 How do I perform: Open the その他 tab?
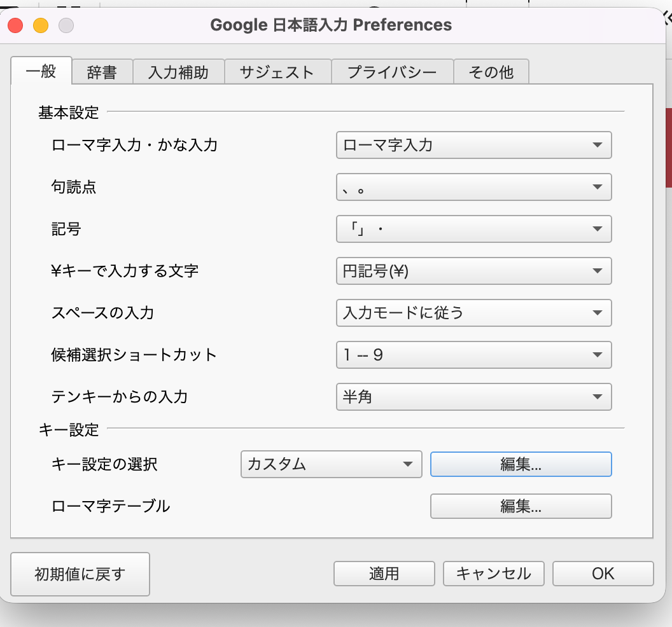coord(491,72)
